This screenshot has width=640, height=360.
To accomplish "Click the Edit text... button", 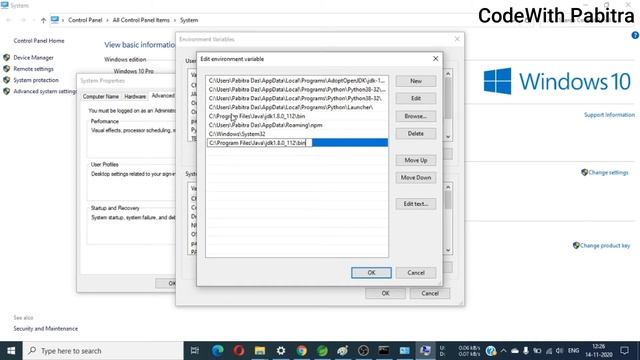I will pyautogui.click(x=416, y=204).
